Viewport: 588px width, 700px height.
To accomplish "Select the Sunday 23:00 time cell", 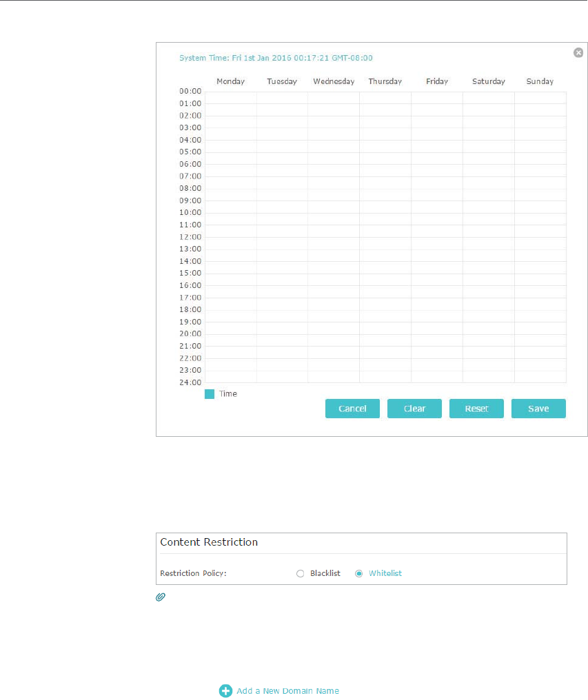I will tap(540, 376).
